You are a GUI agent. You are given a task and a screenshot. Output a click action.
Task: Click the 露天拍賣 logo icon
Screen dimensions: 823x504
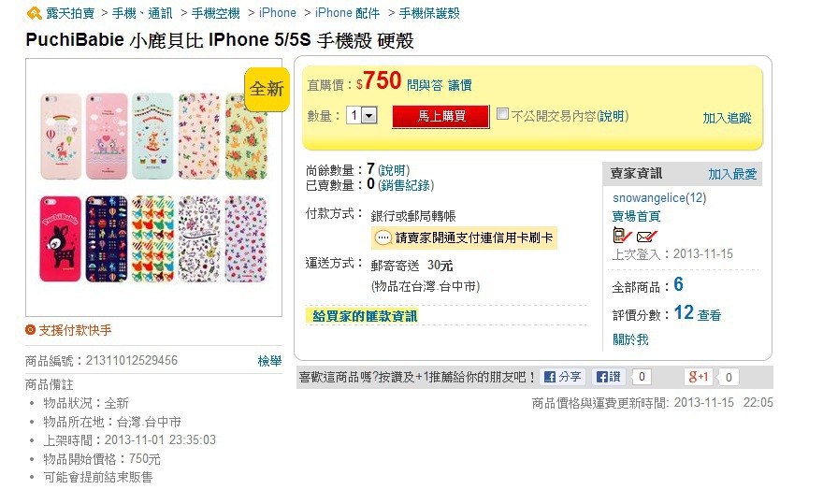tap(34, 13)
